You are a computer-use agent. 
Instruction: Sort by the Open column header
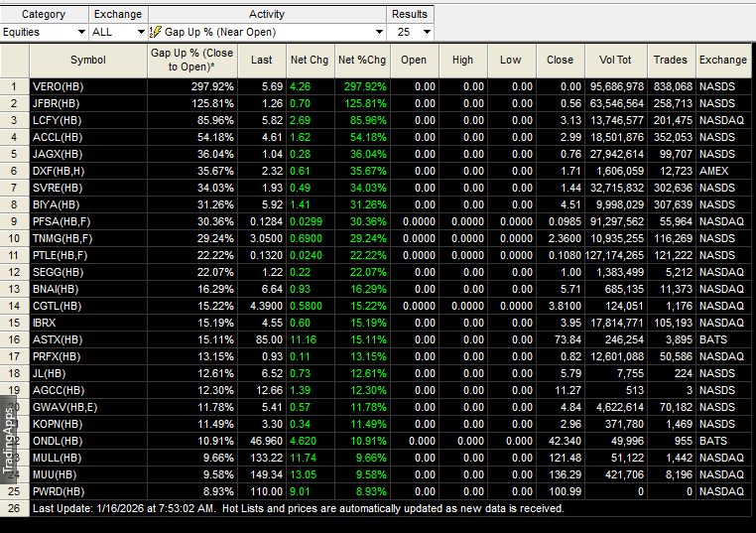coord(414,61)
